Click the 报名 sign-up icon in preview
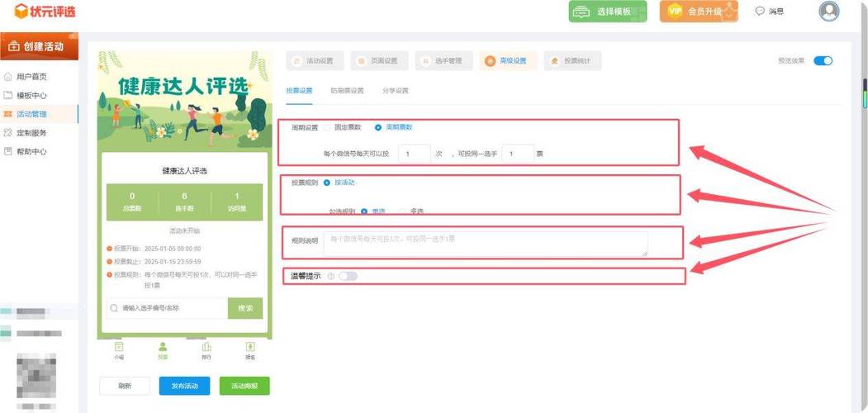This screenshot has height=413, width=868. tap(250, 347)
